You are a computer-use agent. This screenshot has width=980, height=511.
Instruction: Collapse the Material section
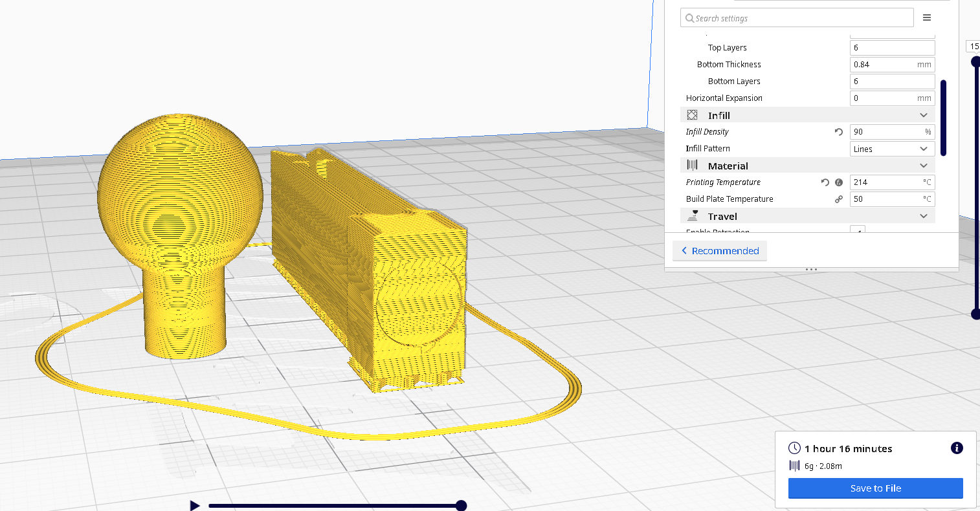pos(924,166)
